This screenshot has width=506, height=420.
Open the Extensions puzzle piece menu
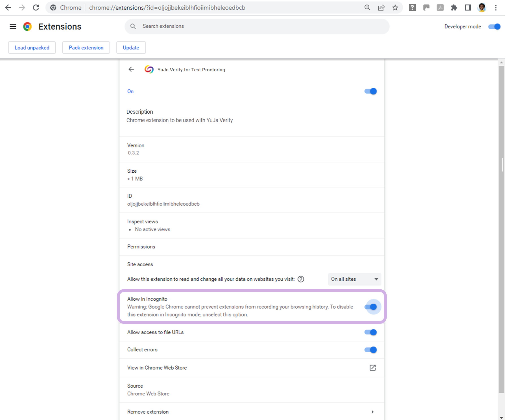454,8
